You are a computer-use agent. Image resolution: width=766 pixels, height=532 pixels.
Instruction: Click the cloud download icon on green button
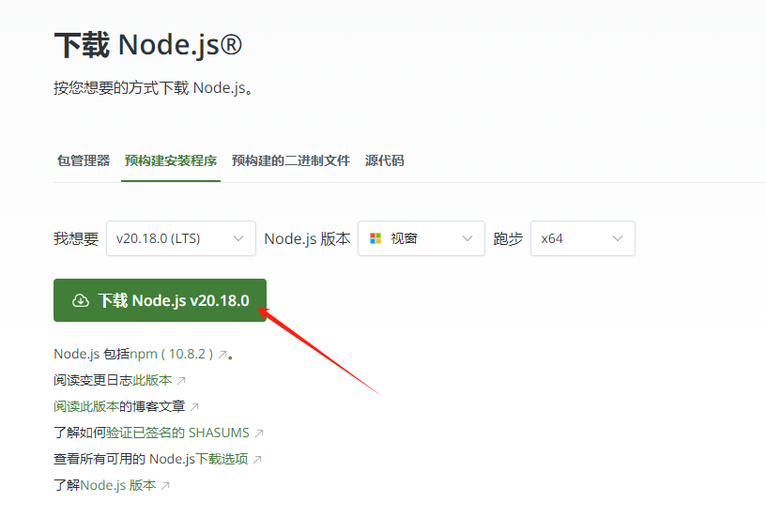click(81, 300)
